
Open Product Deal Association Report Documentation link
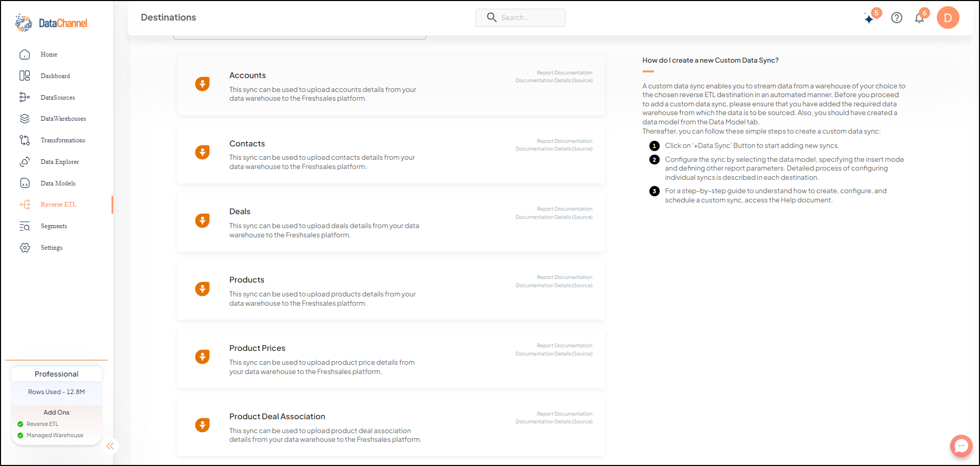coord(565,414)
